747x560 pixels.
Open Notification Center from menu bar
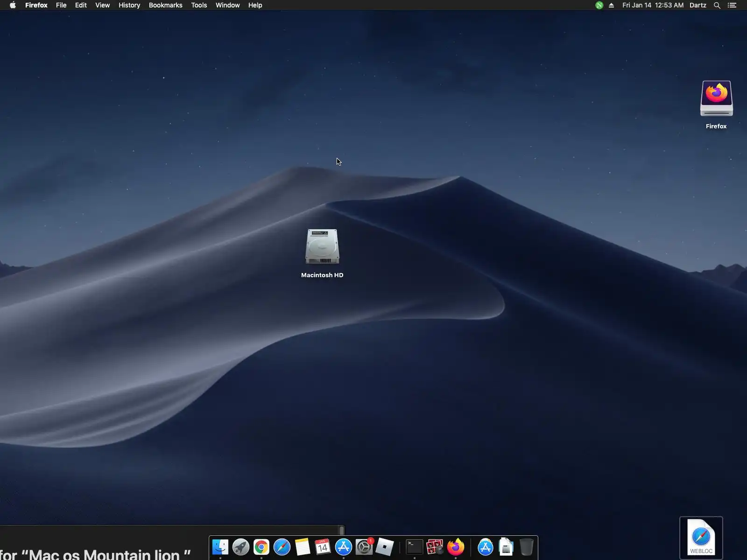[x=732, y=5]
